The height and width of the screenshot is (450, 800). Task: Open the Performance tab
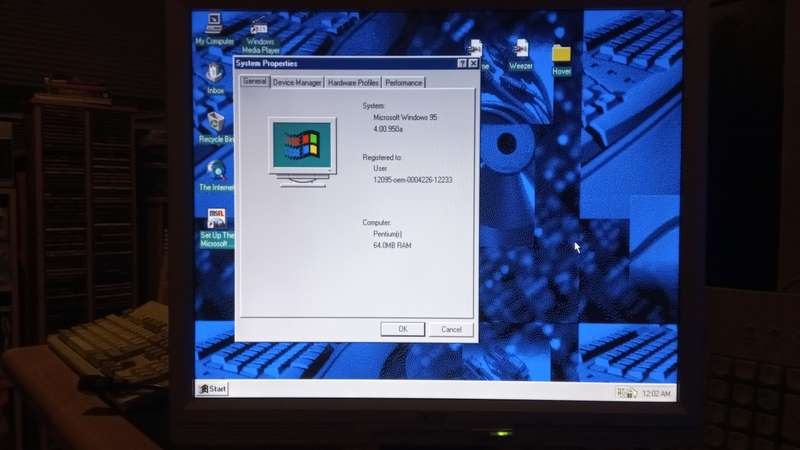[x=404, y=83]
